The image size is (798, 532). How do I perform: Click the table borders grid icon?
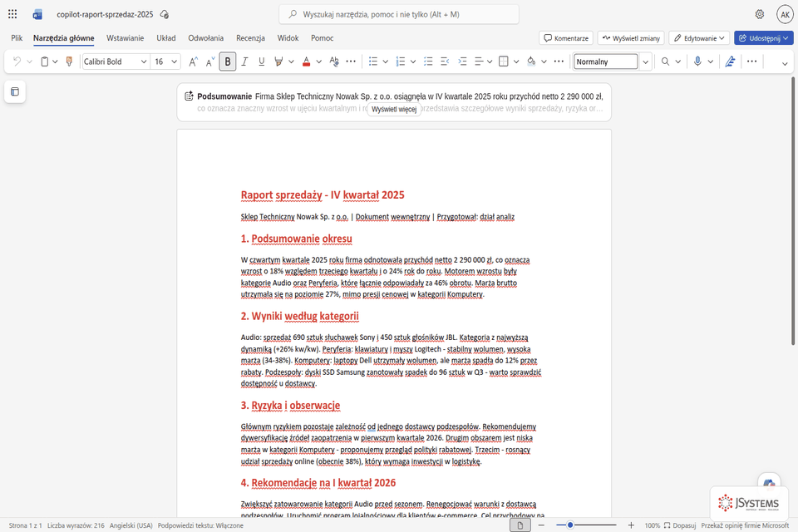504,62
